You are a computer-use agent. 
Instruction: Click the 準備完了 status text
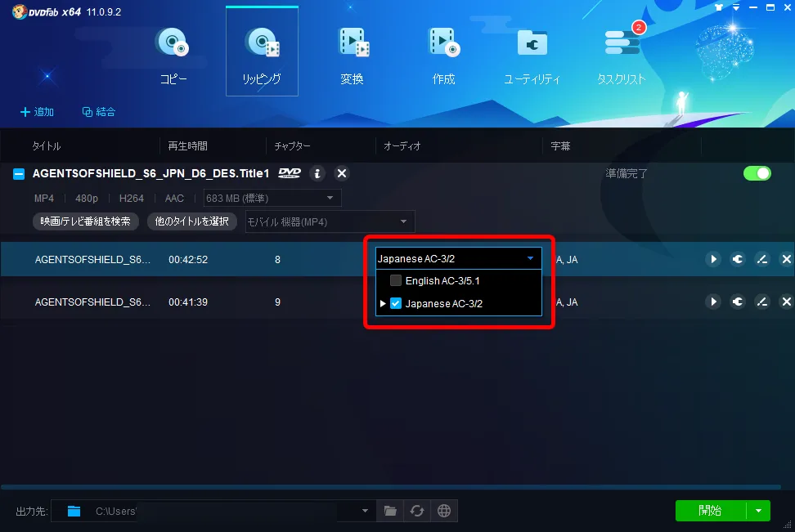627,173
